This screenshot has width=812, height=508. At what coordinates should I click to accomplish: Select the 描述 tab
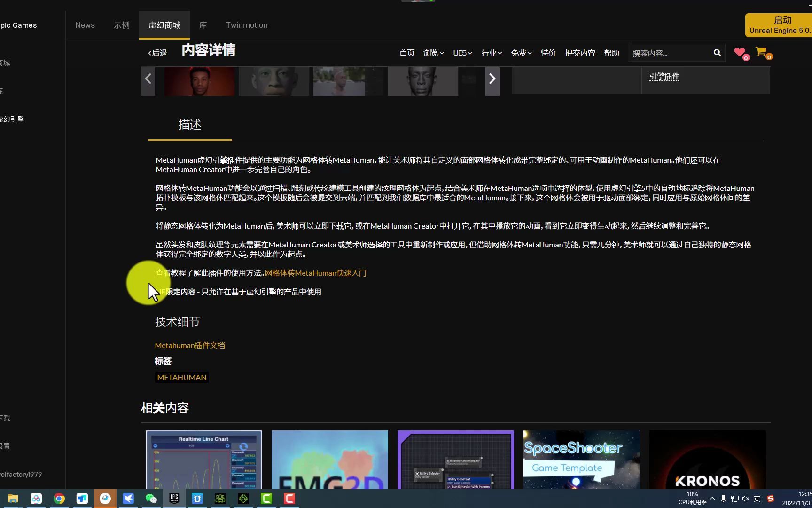190,125
